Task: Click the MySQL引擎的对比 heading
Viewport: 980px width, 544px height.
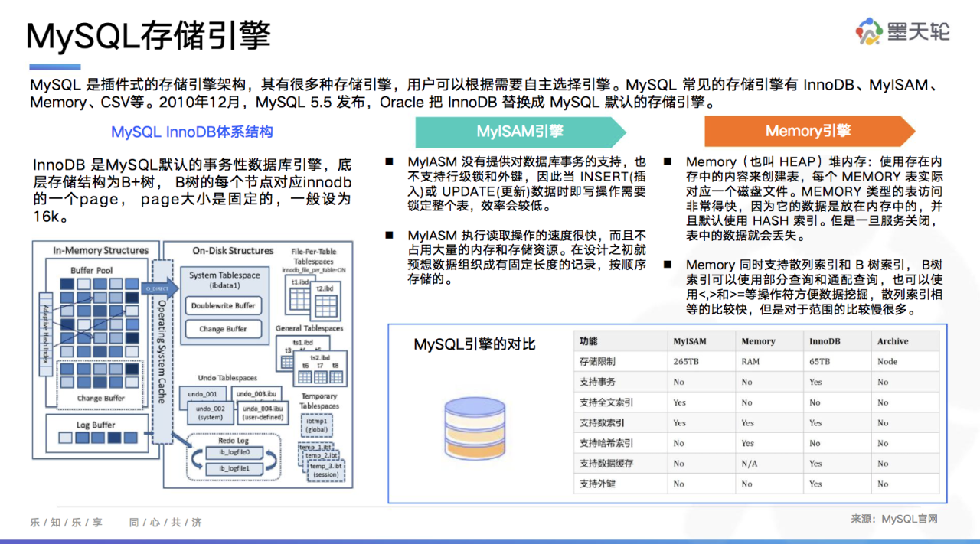Action: tap(475, 344)
